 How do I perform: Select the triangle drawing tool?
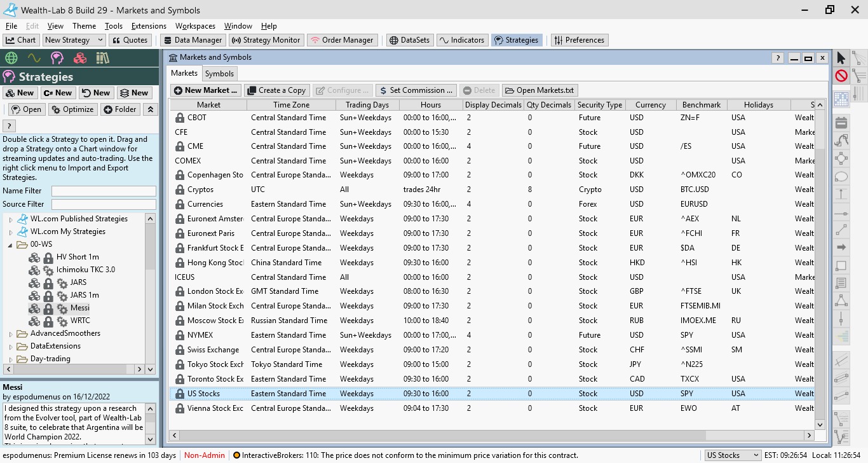tap(841, 300)
